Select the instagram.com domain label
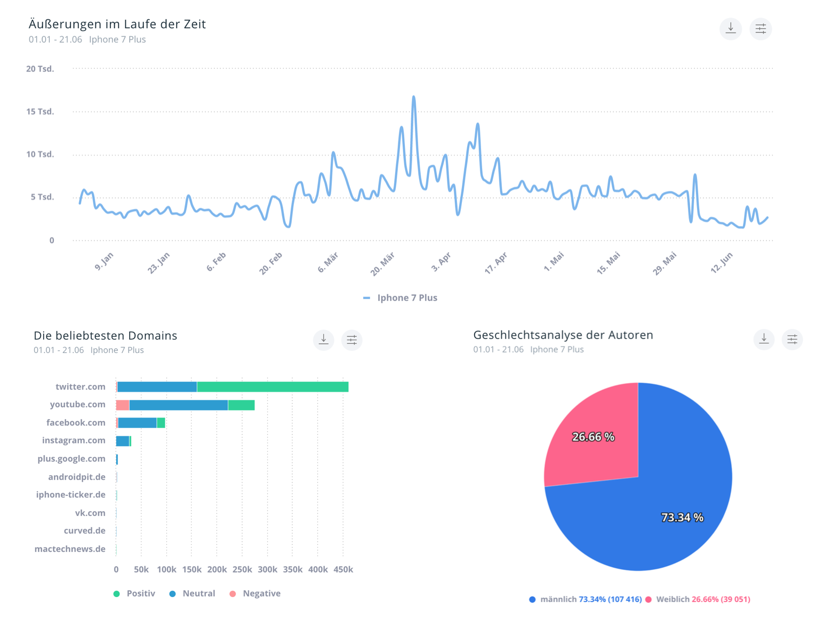The width and height of the screenshot is (832, 644). (74, 440)
